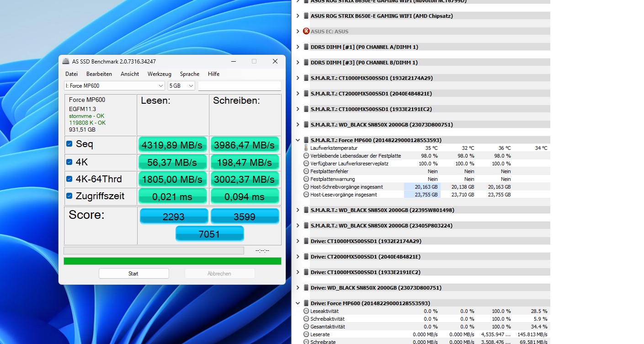Viewport: 644px width, 344px height.
Task: Open the Werkzeug menu
Action: click(x=160, y=74)
